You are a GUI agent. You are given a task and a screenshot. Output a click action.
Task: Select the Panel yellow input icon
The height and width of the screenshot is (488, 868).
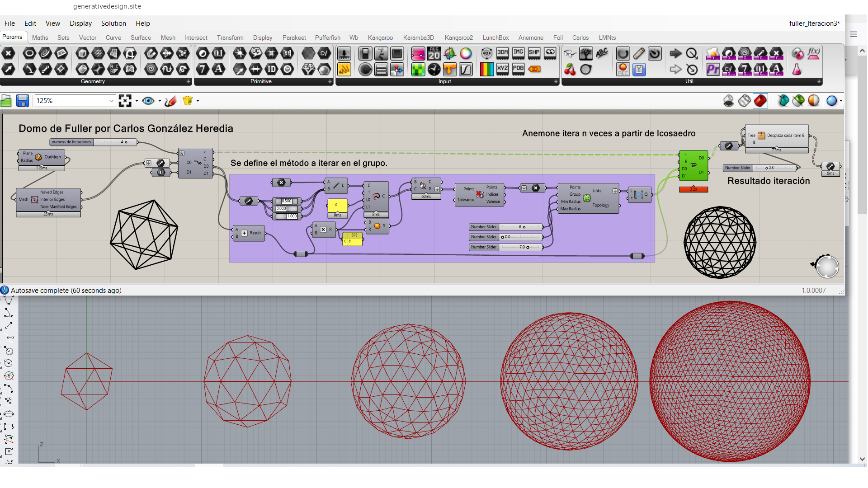[344, 69]
